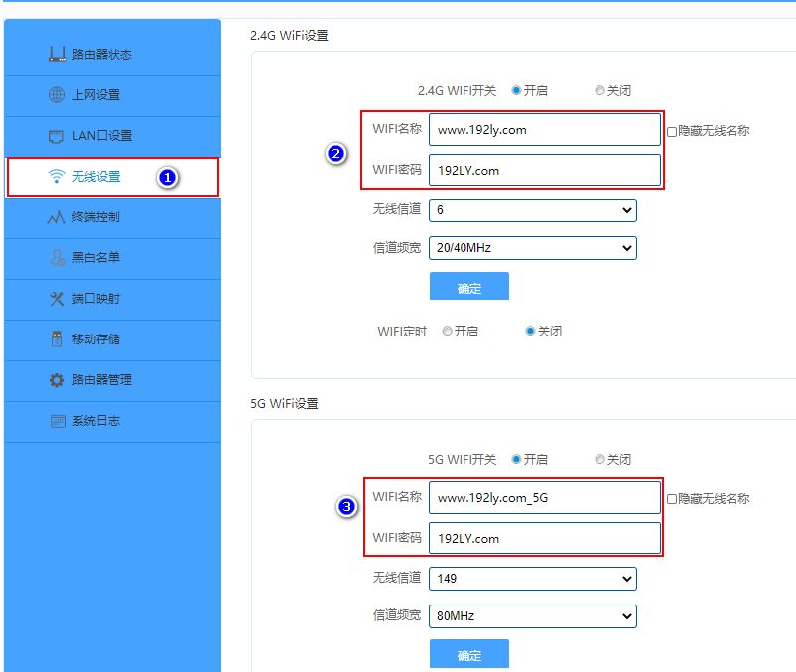Click the WiFi signal icon for 无线设置

57,176
